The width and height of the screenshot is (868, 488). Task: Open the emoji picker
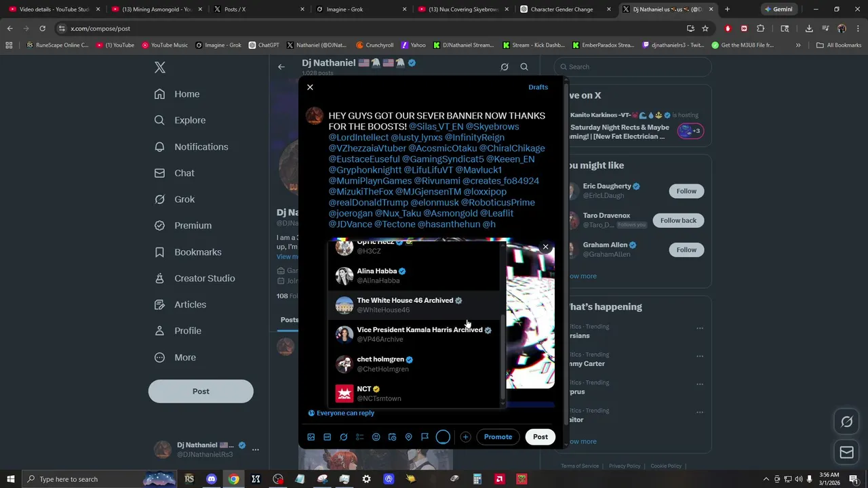point(376,437)
